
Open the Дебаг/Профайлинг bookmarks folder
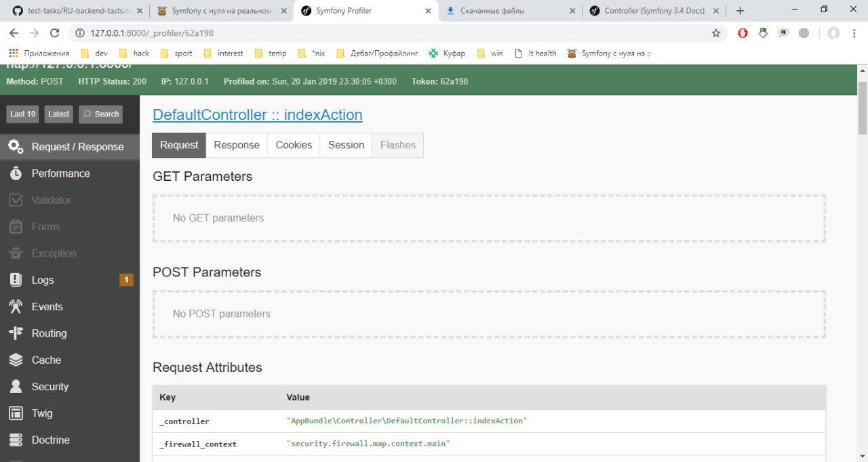point(377,53)
